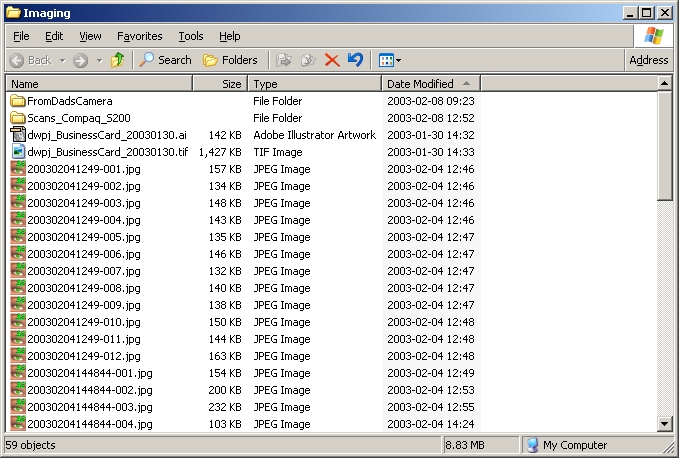Open the Favorites menu
679x458 pixels.
tap(139, 36)
